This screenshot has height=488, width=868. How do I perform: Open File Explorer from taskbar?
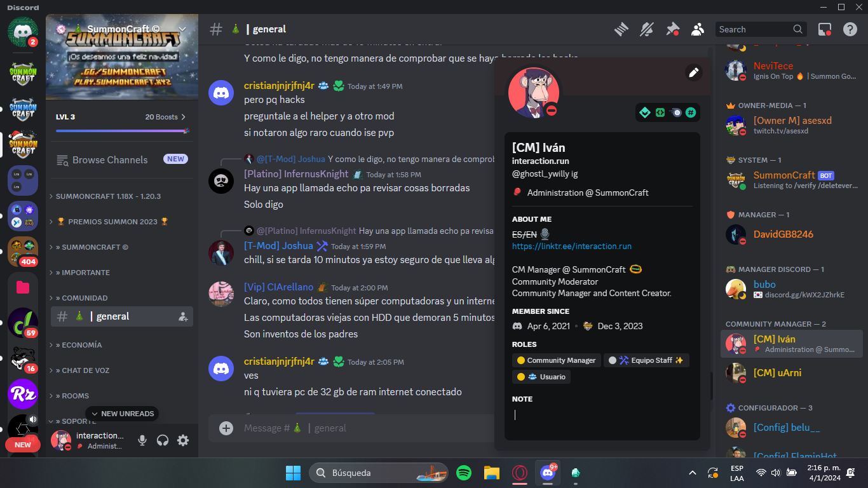pyautogui.click(x=492, y=473)
